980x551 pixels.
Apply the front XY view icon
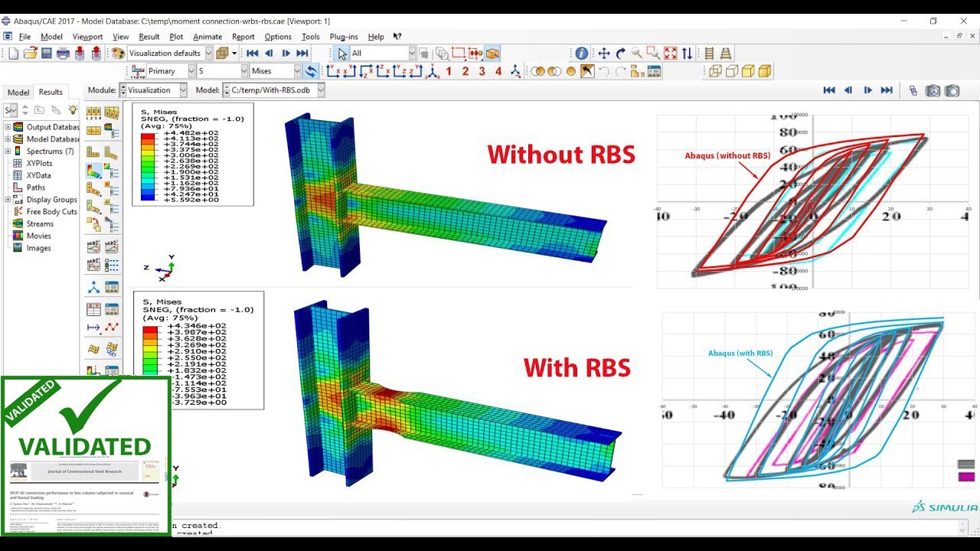tap(333, 71)
